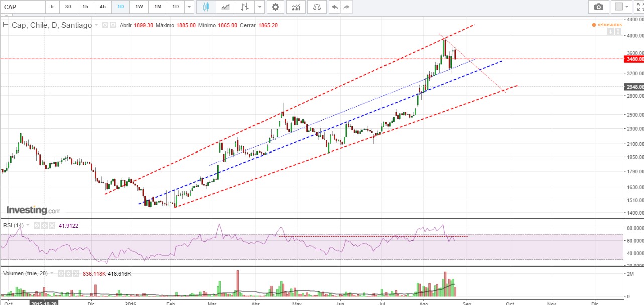Open chart style dropdown arrow
This screenshot has height=305, width=644.
point(259,7)
